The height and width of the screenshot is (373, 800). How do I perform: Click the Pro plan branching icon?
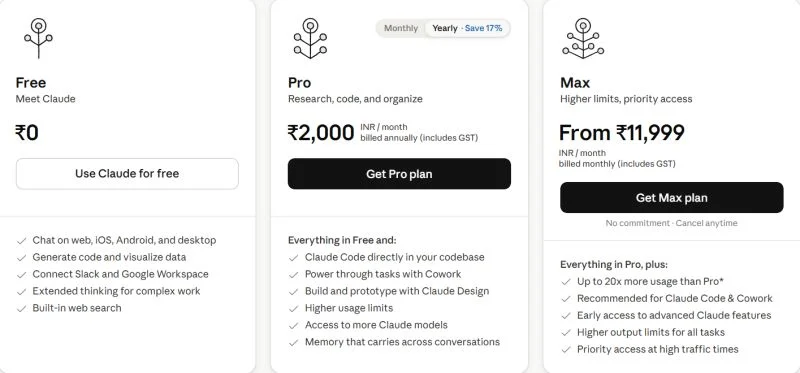coord(310,38)
